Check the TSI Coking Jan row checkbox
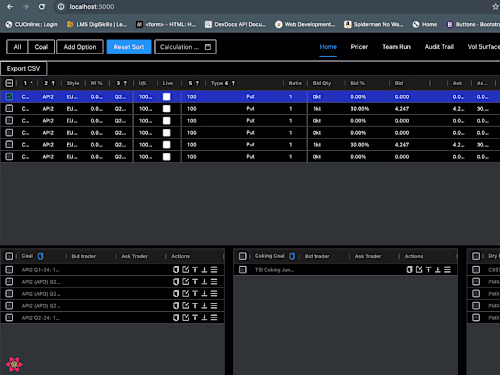 pyautogui.click(x=243, y=270)
